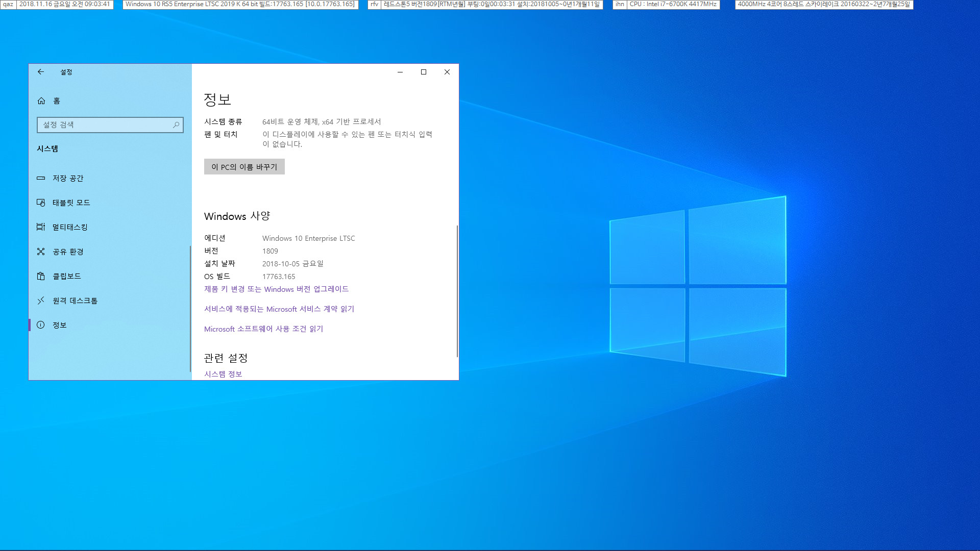Click the info (정보) circle icon
980x551 pixels.
click(x=41, y=325)
